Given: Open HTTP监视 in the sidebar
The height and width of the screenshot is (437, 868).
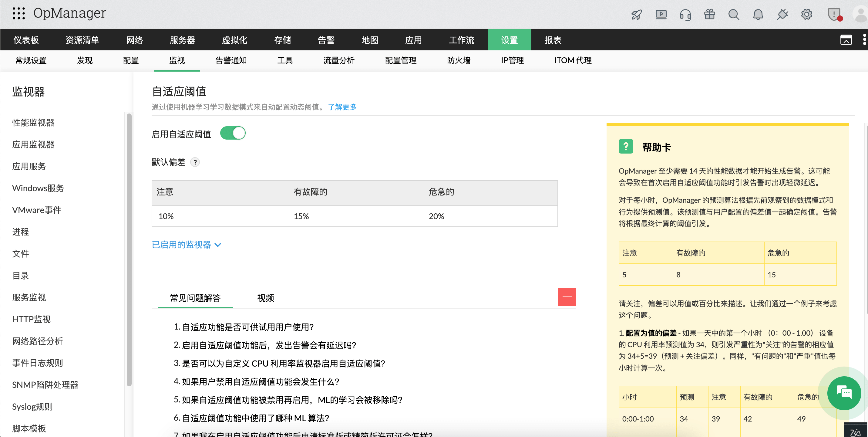Looking at the screenshot, I should (x=31, y=319).
